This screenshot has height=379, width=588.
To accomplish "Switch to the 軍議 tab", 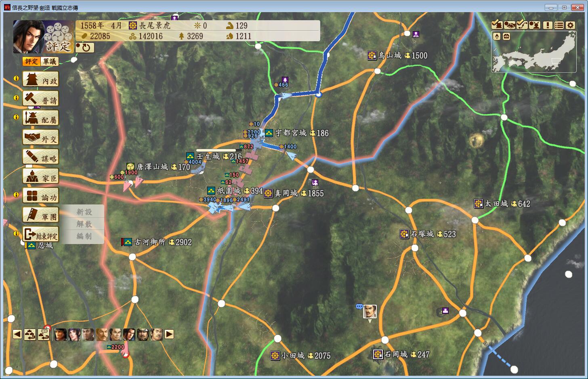I will (x=50, y=61).
